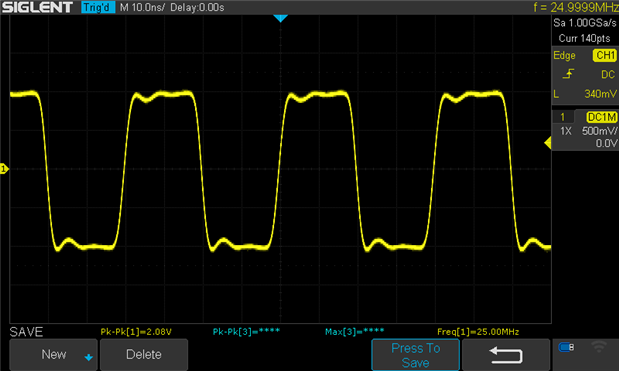Click the Edge trigger type label
619x371 pixels.
click(x=564, y=56)
